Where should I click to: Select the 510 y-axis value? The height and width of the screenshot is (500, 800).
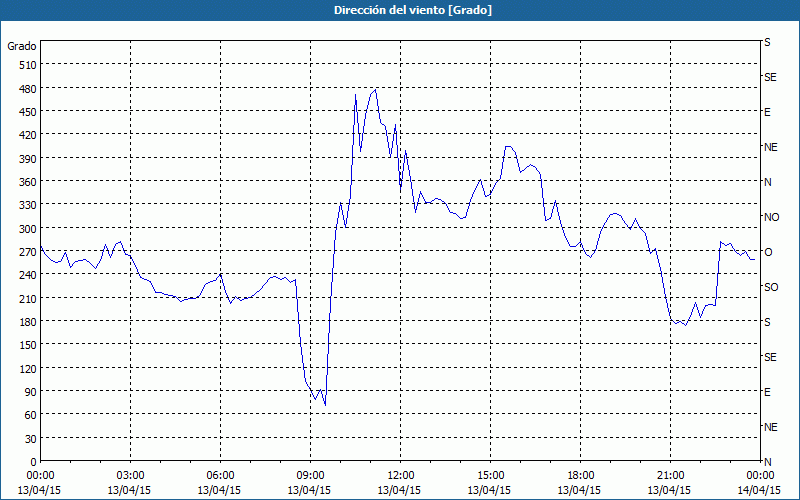(x=28, y=65)
